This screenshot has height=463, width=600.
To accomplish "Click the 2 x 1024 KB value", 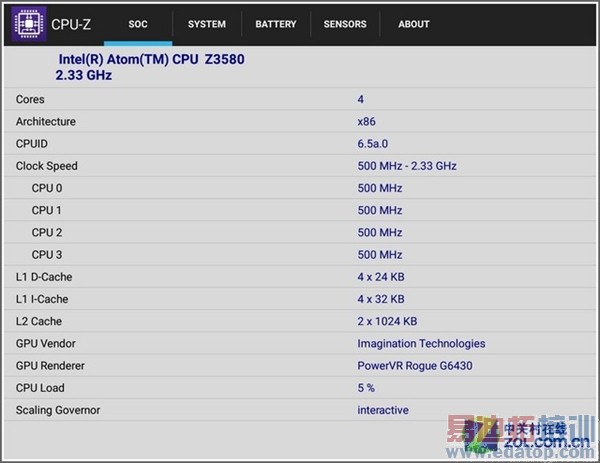I will 387,321.
